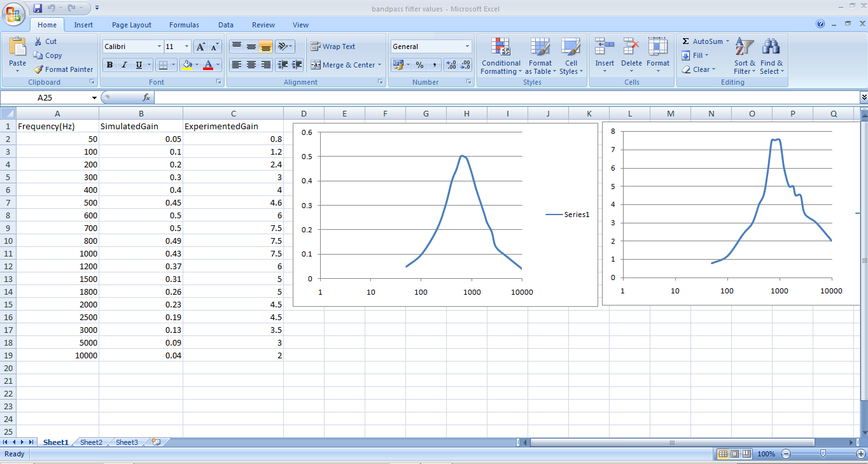The image size is (868, 464).
Task: Toggle Top Align vertical alignment
Action: 236,46
